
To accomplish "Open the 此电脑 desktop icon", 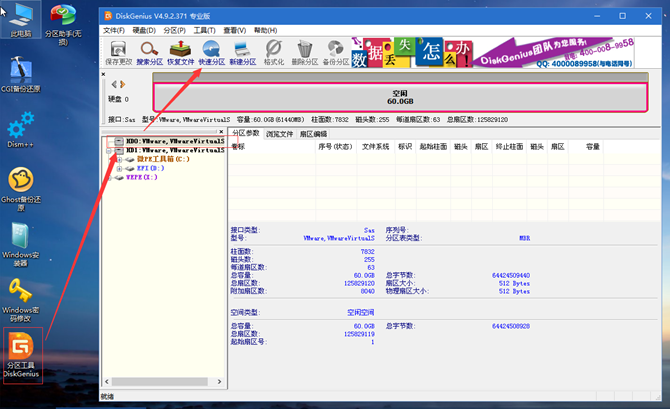I will [x=21, y=20].
